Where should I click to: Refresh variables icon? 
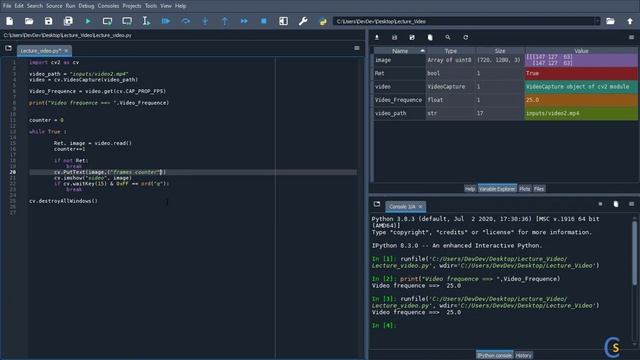click(x=466, y=38)
